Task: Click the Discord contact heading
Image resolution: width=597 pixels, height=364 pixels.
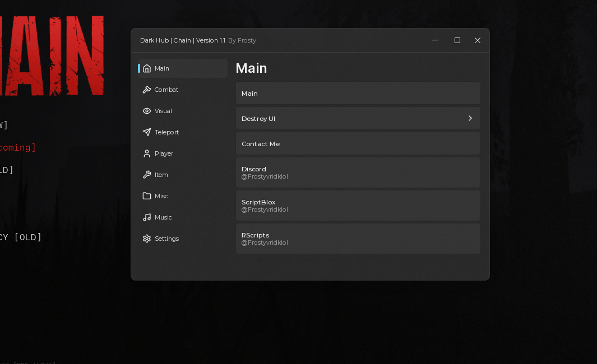Action: (254, 169)
